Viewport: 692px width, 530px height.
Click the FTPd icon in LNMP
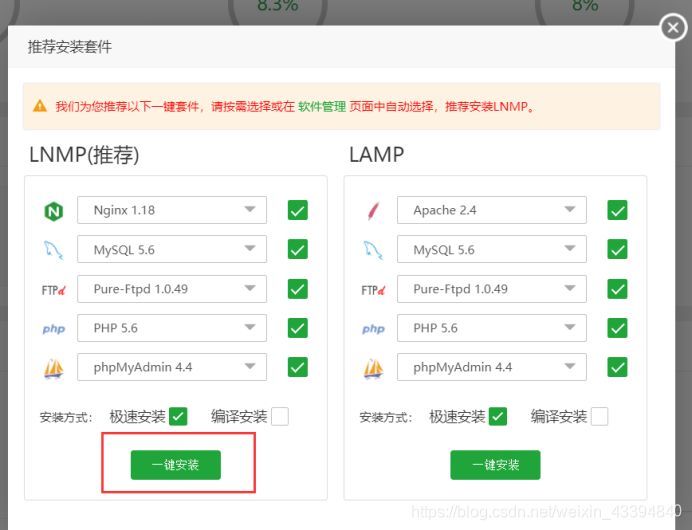point(54,290)
